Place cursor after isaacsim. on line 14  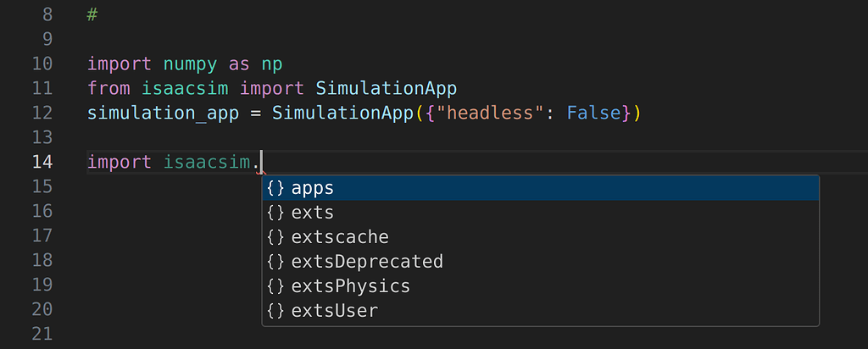[261, 162]
